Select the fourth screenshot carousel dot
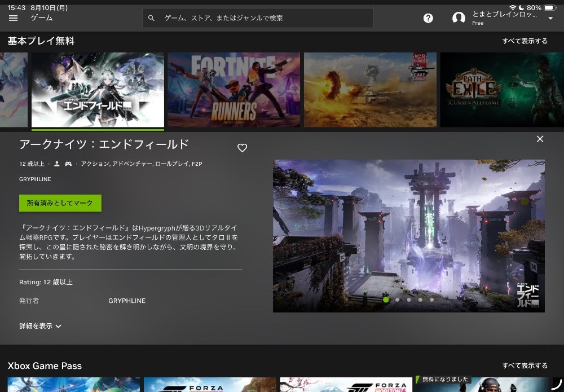 point(421,299)
